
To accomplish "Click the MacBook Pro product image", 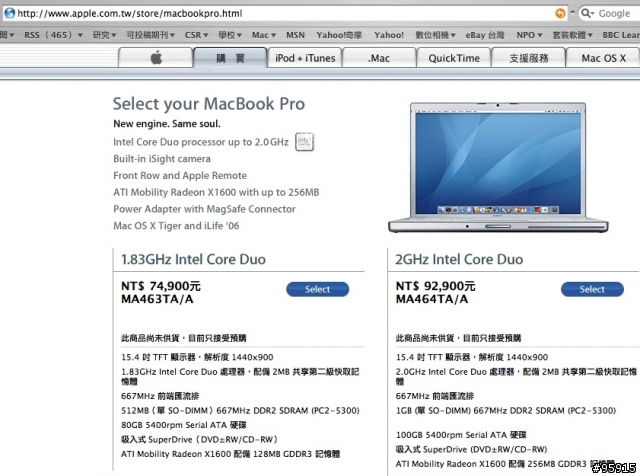I will coord(498,167).
